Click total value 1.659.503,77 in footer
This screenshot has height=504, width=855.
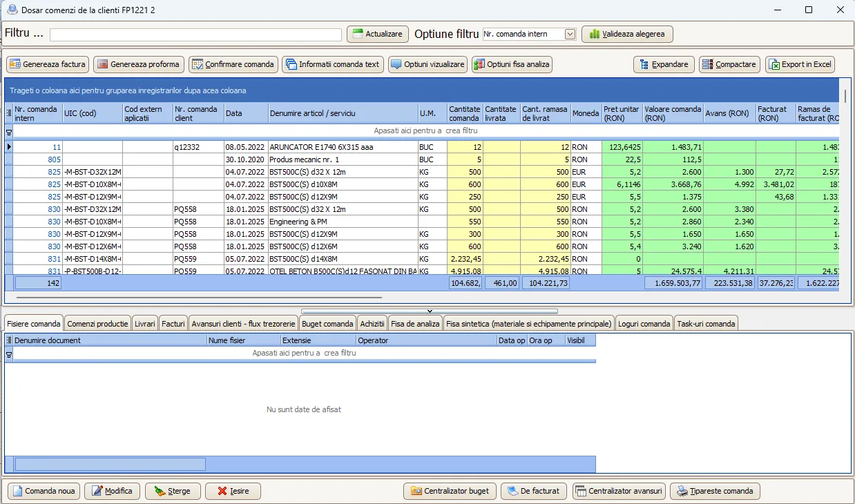[x=673, y=282]
